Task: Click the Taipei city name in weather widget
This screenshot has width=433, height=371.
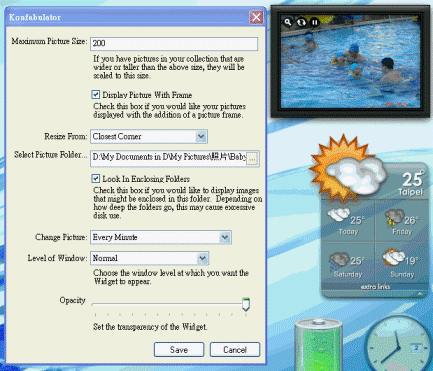Action: [x=410, y=192]
